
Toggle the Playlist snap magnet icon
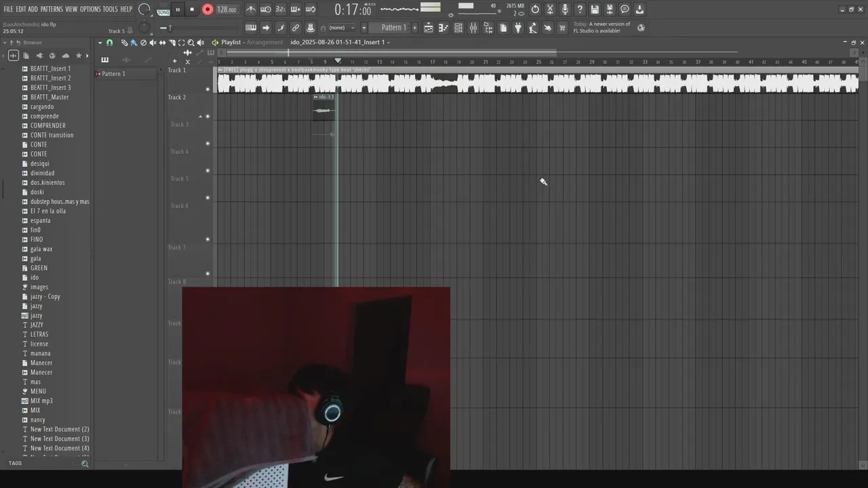(x=110, y=43)
